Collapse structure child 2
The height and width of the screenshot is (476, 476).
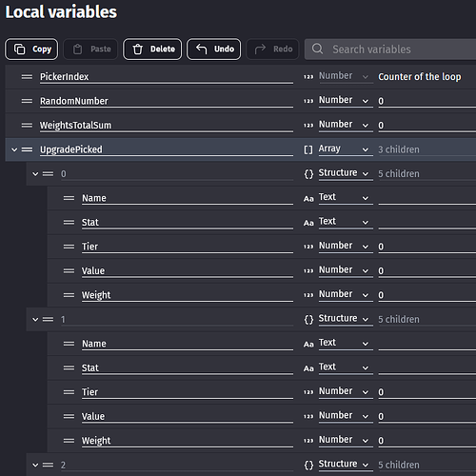point(35,465)
